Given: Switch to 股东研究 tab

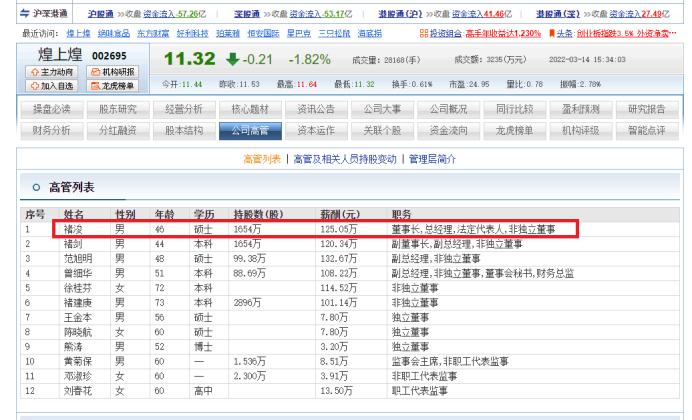Looking at the screenshot, I should pyautogui.click(x=118, y=109).
